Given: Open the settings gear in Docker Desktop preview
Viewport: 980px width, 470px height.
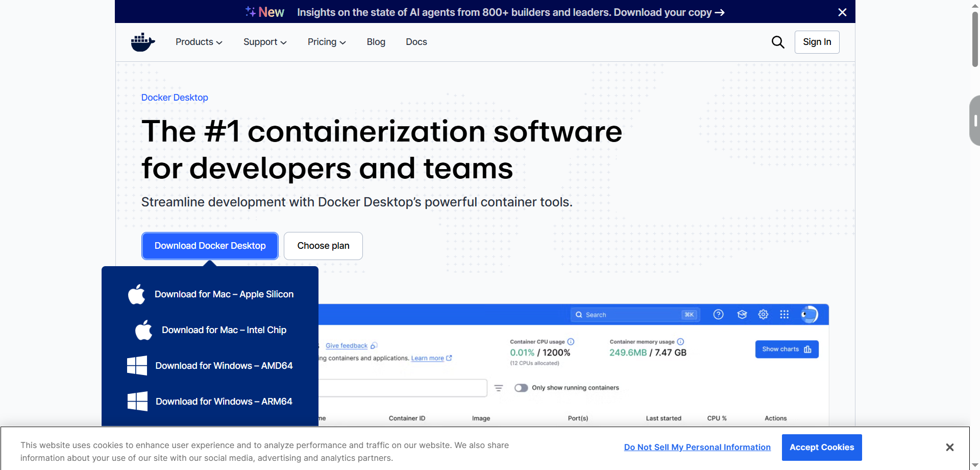Looking at the screenshot, I should (x=763, y=315).
